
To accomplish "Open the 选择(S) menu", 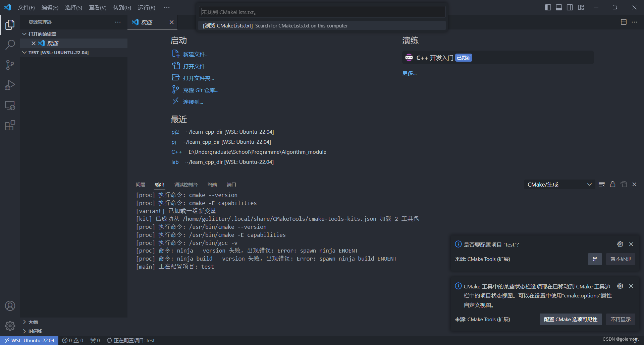I will pos(73,7).
